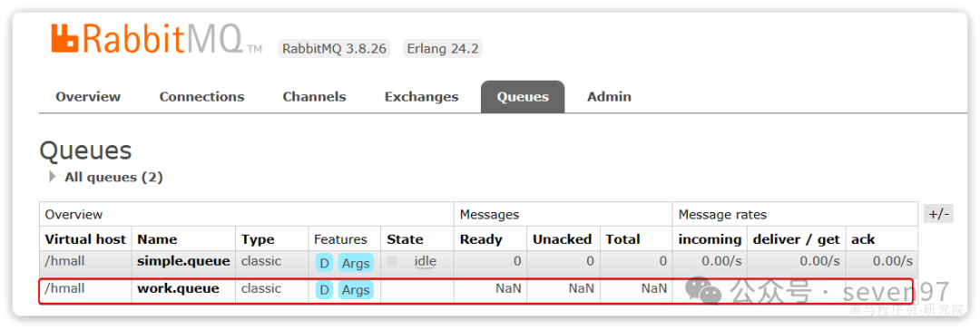Image resolution: width=980 pixels, height=330 pixels.
Task: Click the Args badge for work.queue
Action: (x=356, y=289)
